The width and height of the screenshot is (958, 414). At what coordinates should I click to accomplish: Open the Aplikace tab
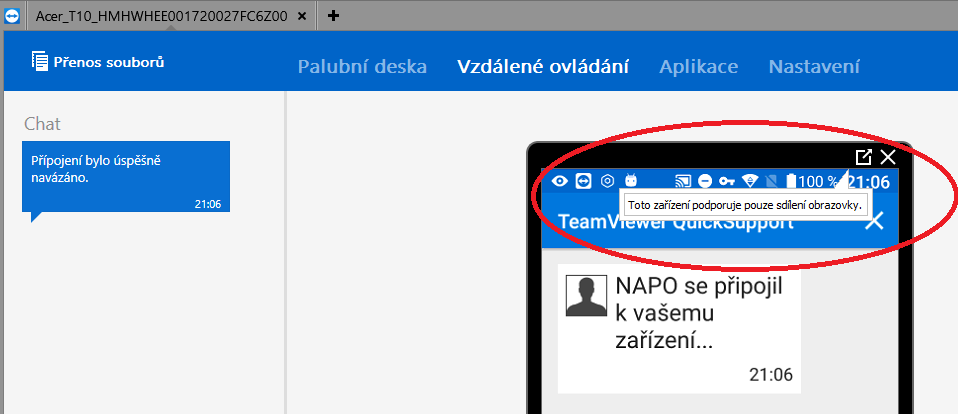point(698,67)
